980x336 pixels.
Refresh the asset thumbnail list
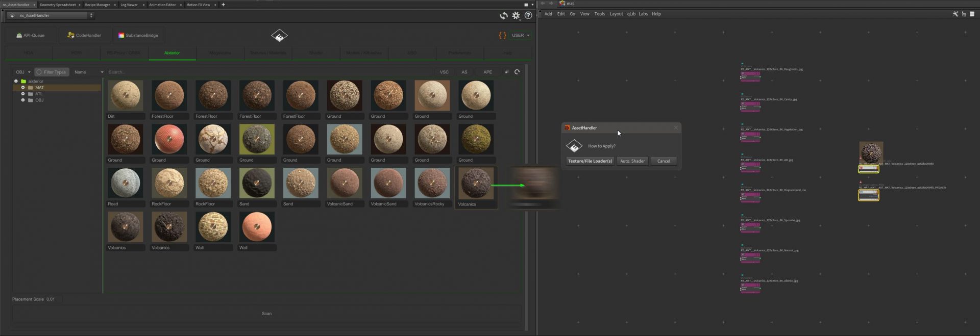[x=517, y=72]
